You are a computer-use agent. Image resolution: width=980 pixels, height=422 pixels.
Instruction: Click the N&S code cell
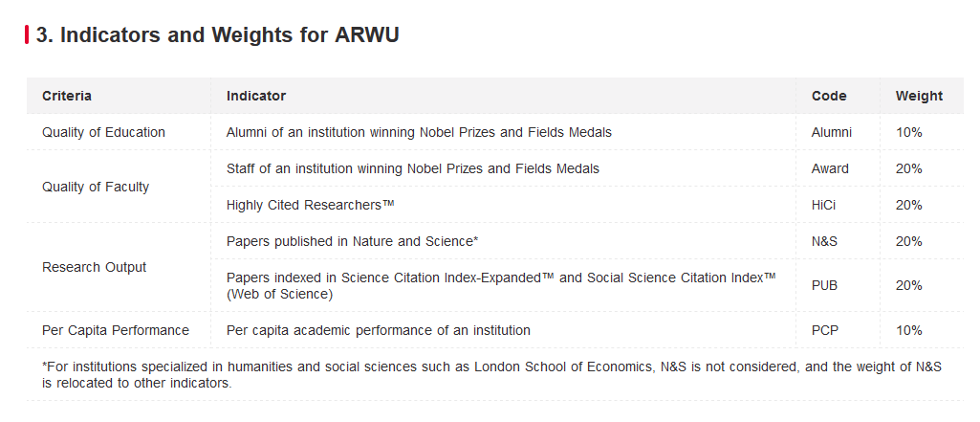[824, 241]
